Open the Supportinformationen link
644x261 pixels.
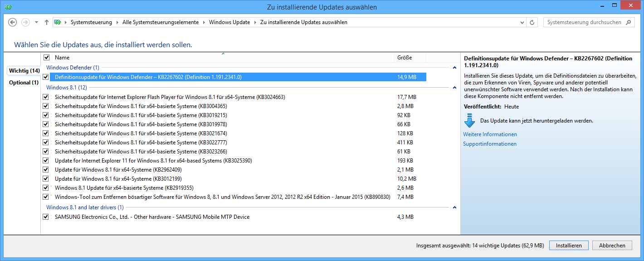(490, 144)
